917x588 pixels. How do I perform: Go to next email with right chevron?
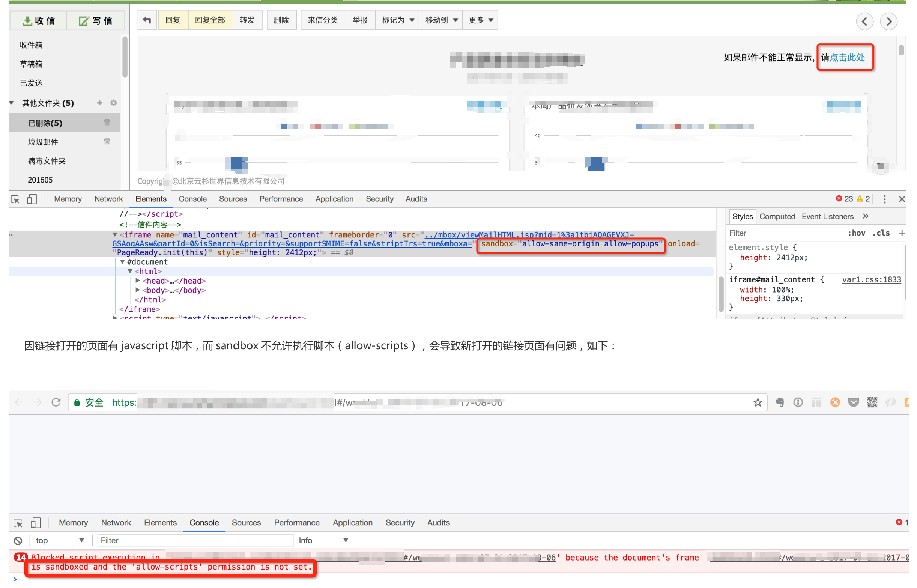(x=888, y=21)
